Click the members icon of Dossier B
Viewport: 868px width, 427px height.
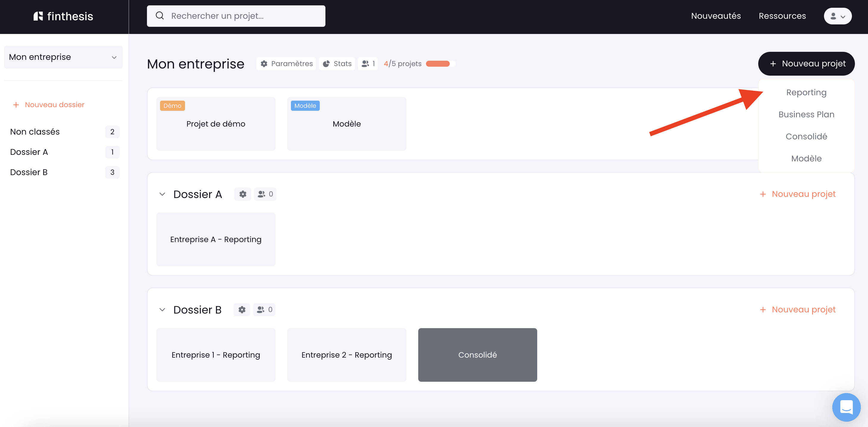[x=264, y=309]
